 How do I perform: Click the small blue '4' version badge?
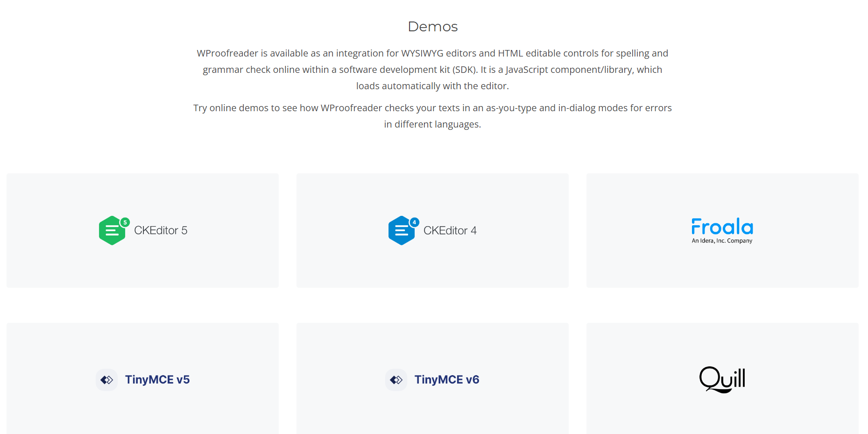point(414,222)
